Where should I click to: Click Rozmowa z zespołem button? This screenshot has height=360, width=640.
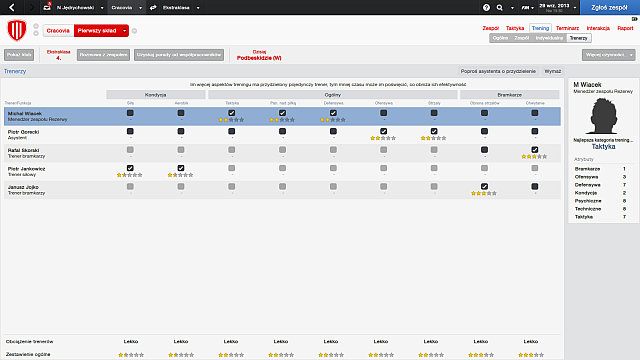coord(103,55)
